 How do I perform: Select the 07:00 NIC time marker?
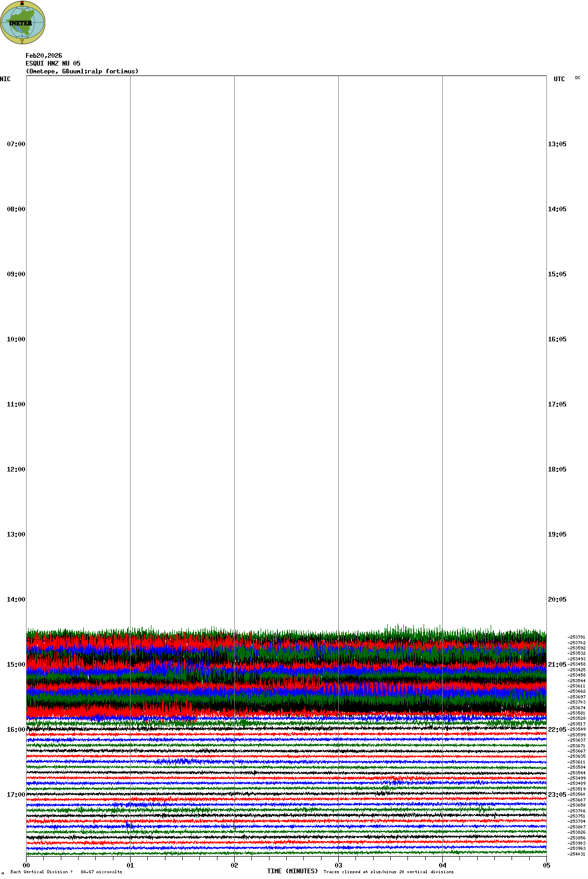click(16, 144)
